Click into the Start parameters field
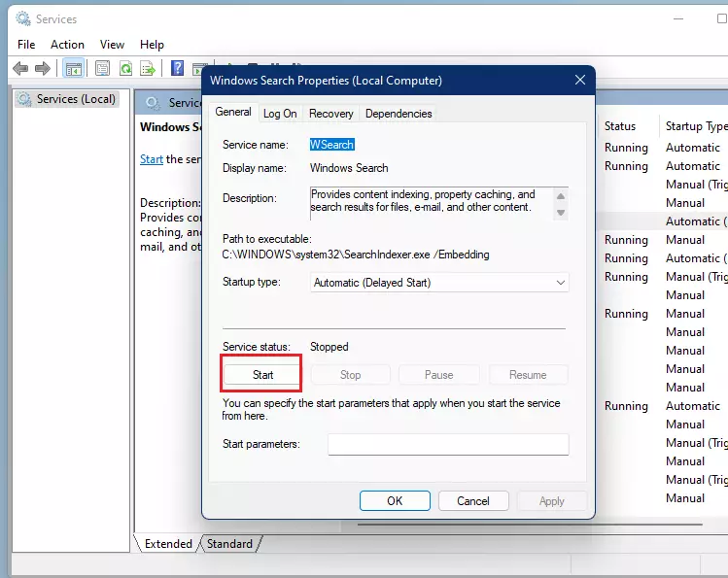Viewport: 728px width, 578px height. click(x=448, y=444)
